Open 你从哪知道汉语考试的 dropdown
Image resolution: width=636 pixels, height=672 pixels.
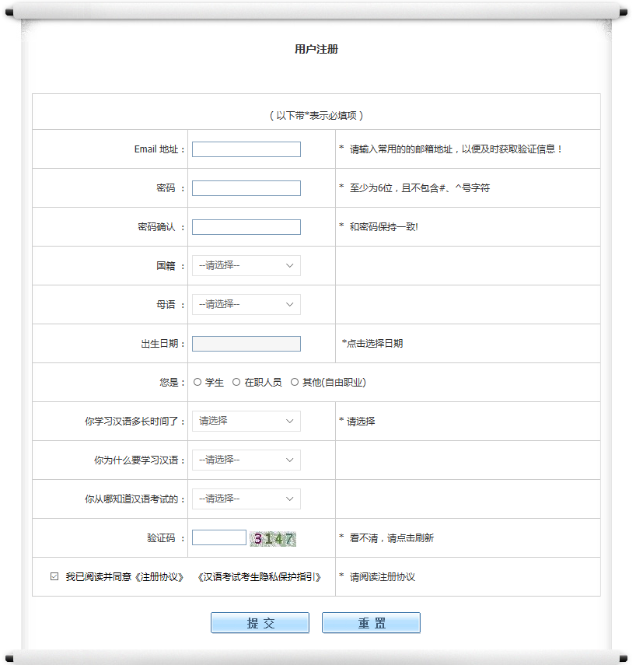[246, 499]
